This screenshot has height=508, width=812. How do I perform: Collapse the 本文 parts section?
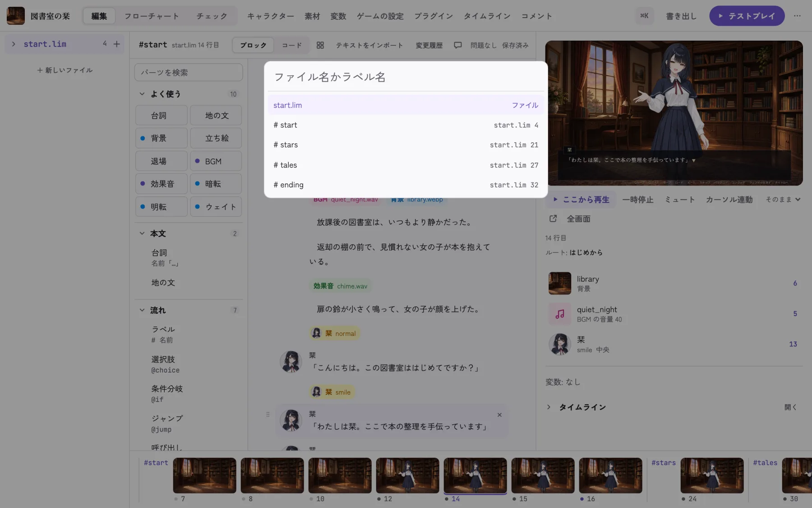pos(142,233)
